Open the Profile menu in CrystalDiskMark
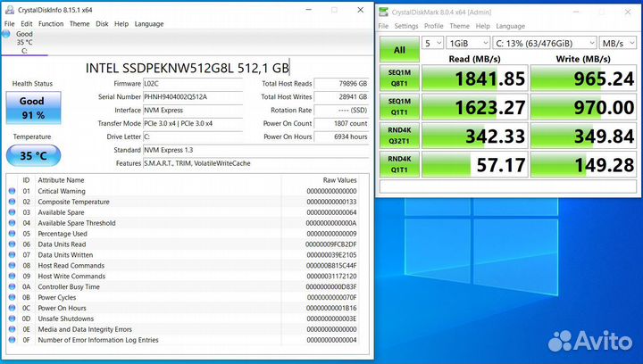 pyautogui.click(x=433, y=26)
